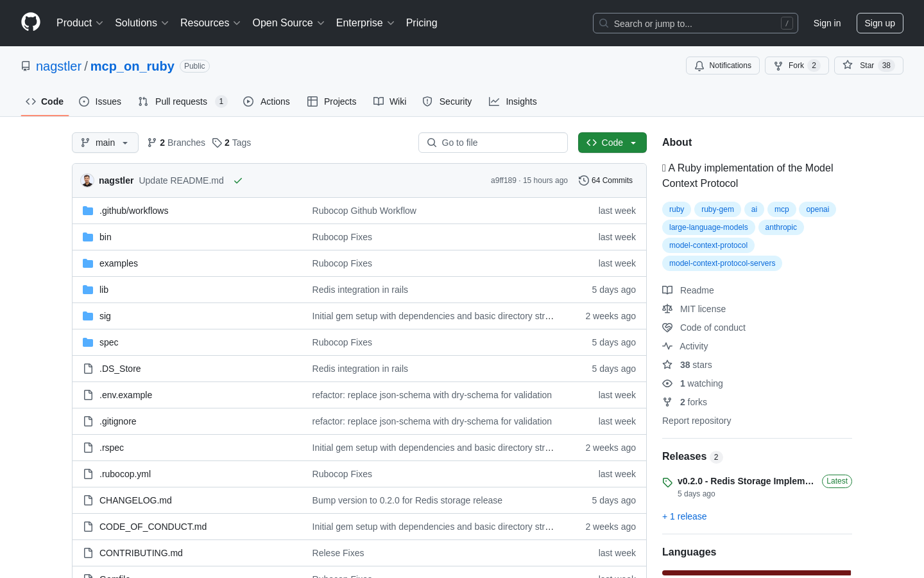Click the MIT license scale icon

pos(667,309)
